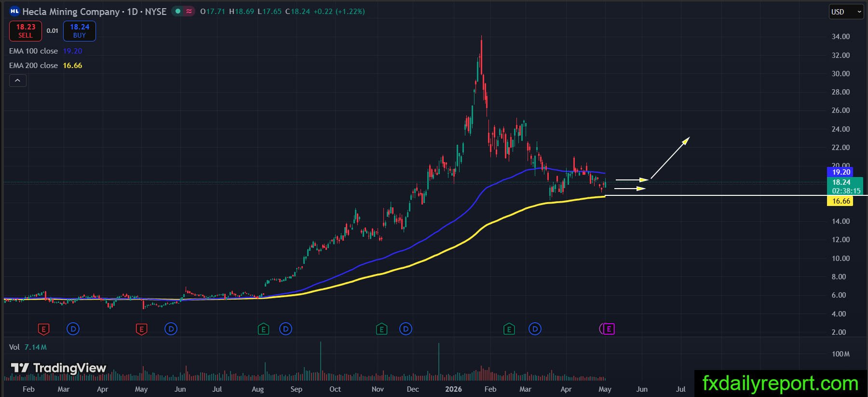The width and height of the screenshot is (868, 397).
Task: Click the blue 19.20 price axis label
Action: tap(841, 172)
